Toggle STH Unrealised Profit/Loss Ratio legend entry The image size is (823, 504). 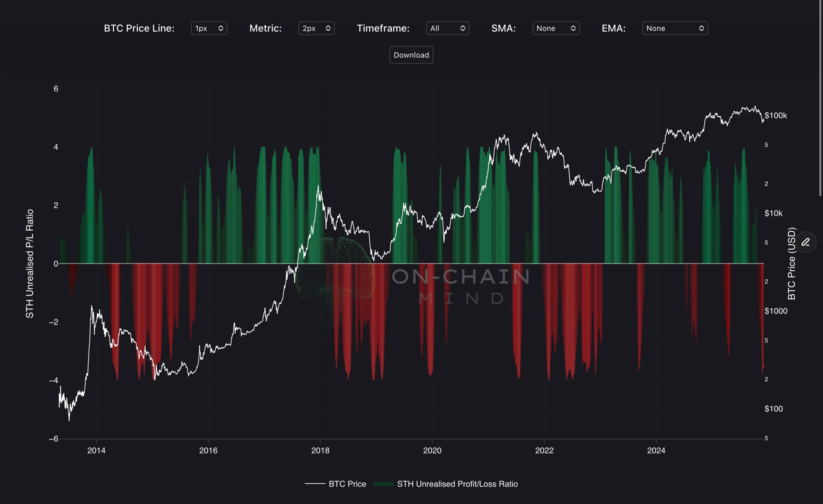[x=457, y=484]
